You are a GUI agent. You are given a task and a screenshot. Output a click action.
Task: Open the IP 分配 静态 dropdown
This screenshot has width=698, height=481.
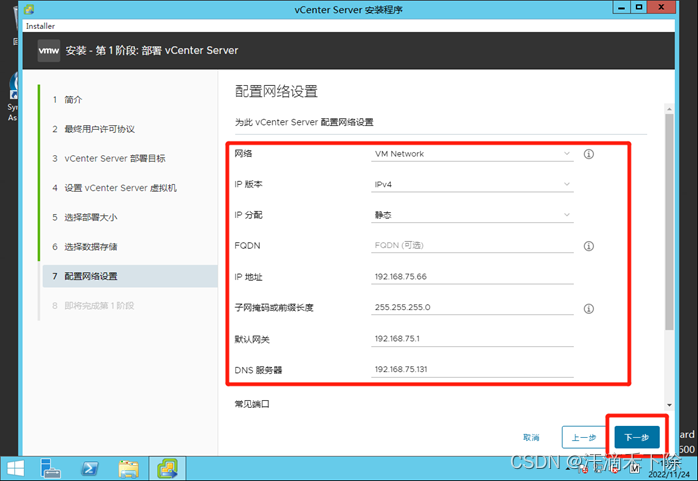[x=472, y=215]
